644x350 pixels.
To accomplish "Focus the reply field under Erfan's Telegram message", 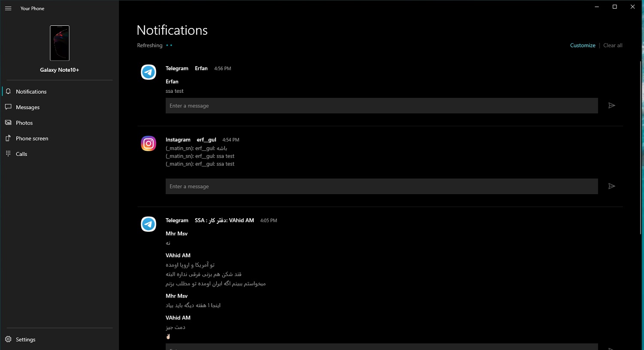I will pos(382,106).
